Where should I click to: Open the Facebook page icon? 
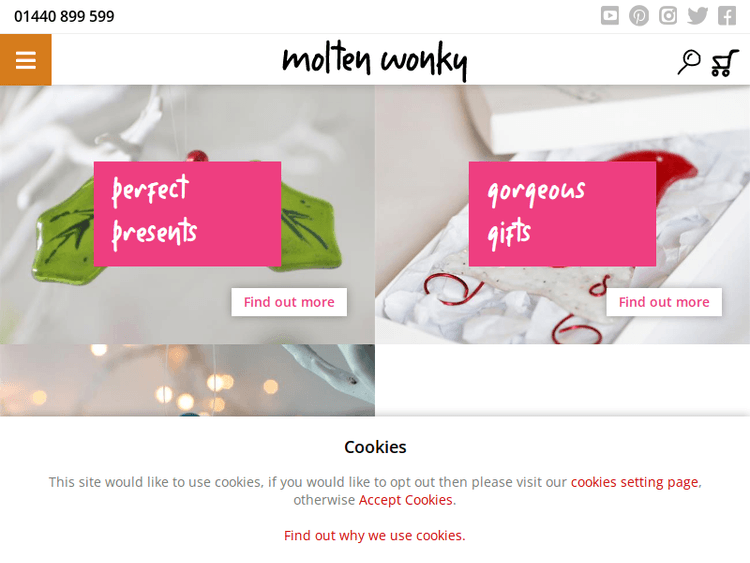(x=727, y=15)
